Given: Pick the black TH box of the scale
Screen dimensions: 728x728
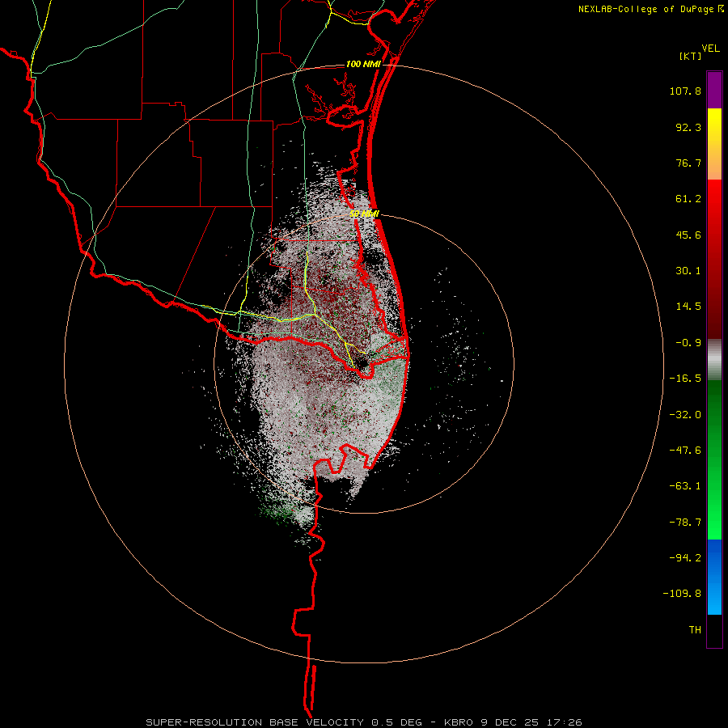Looking at the screenshot, I should 714,631.
